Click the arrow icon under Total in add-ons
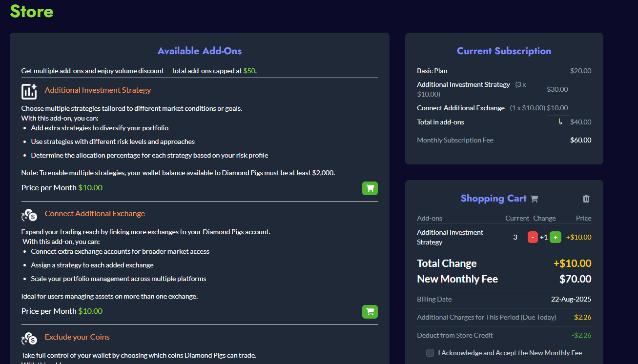Viewport: 638px width, 364px height. point(559,122)
